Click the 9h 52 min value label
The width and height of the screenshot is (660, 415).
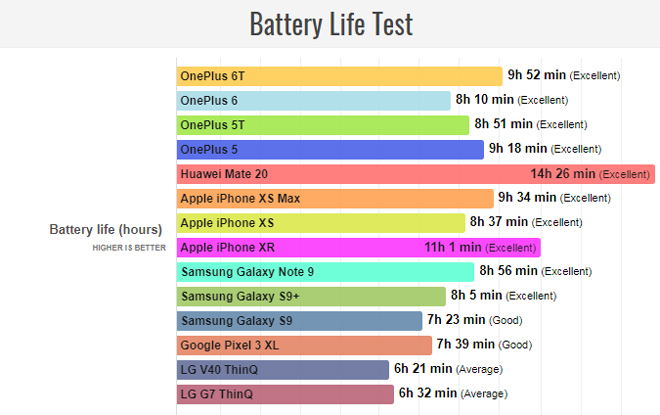coord(537,76)
